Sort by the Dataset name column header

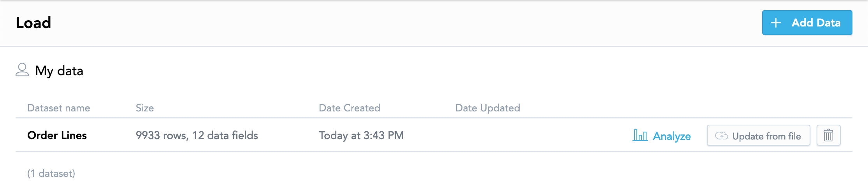[x=59, y=108]
